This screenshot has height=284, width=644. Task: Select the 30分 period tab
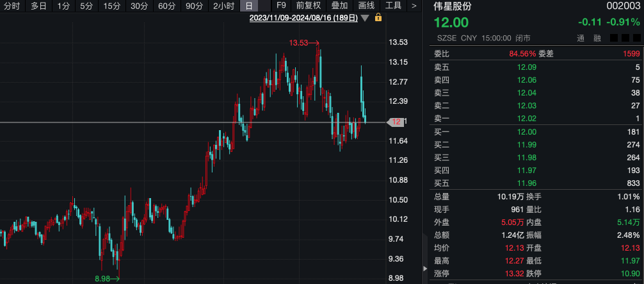[139, 6]
